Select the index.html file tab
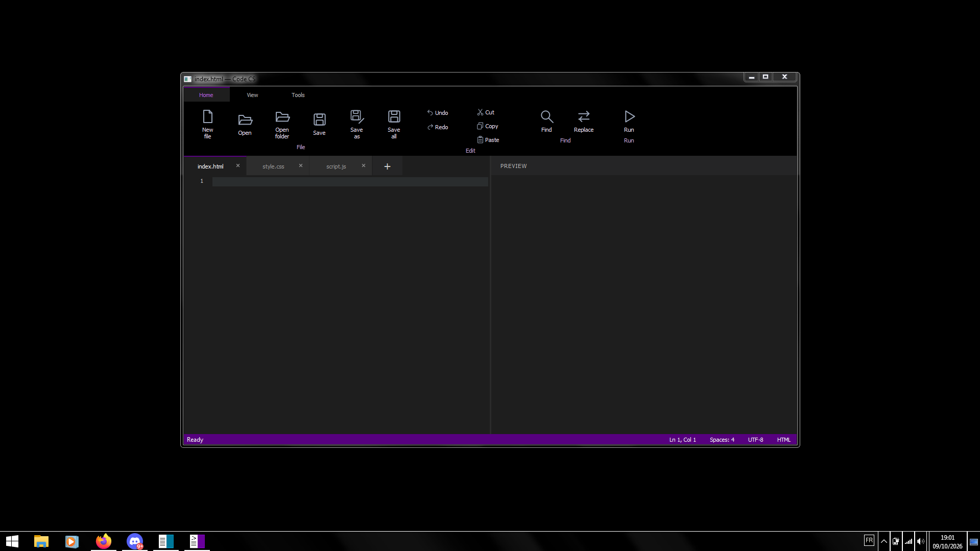This screenshot has height=551, width=980. click(x=210, y=166)
